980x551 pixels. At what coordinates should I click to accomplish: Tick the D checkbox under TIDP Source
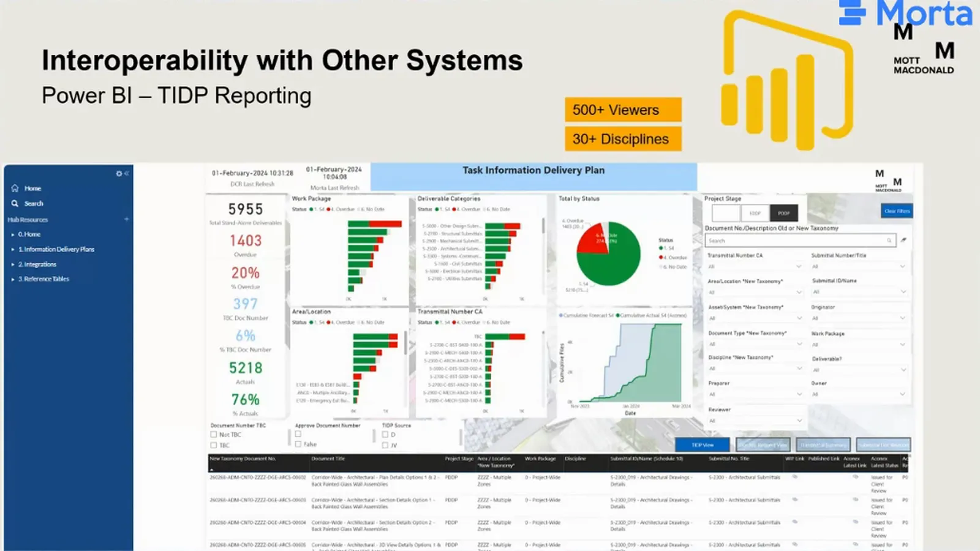coord(385,435)
